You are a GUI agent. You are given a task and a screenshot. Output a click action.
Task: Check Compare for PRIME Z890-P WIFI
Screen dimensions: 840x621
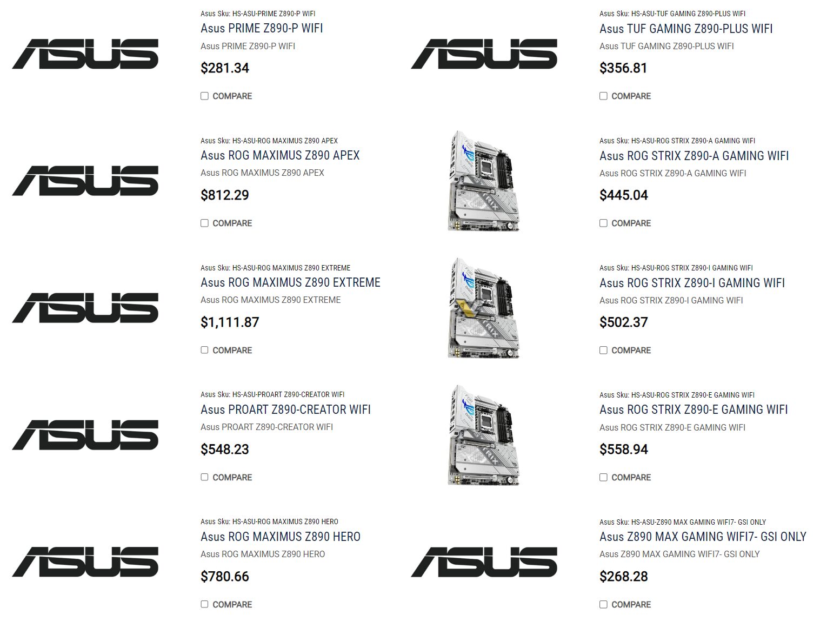click(204, 96)
